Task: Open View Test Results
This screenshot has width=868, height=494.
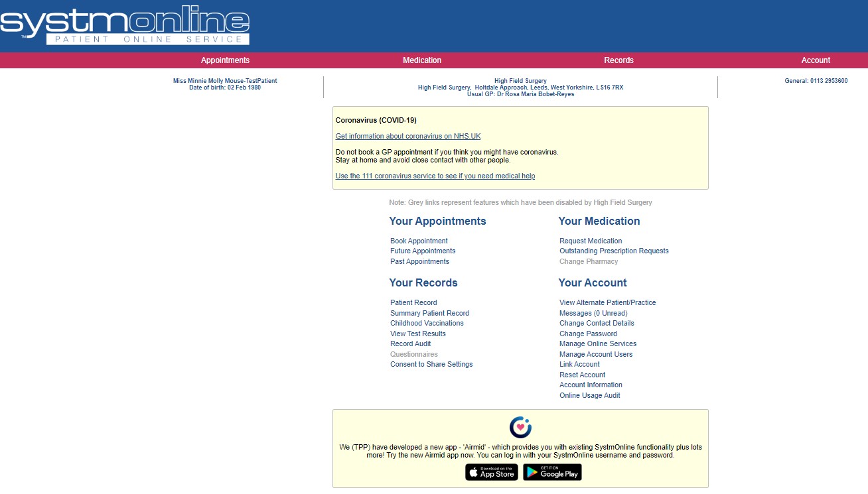Action: pos(417,333)
